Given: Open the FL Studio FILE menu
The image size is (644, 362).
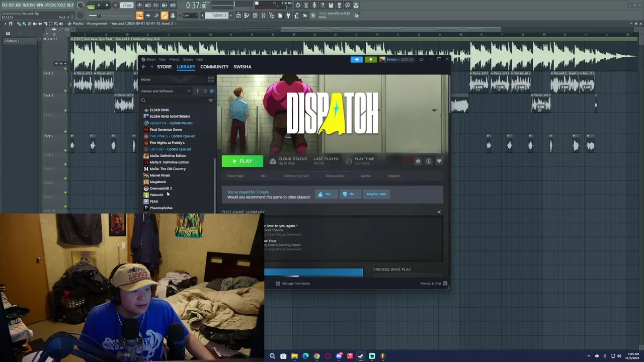Looking at the screenshot, I should pyautogui.click(x=5, y=5).
